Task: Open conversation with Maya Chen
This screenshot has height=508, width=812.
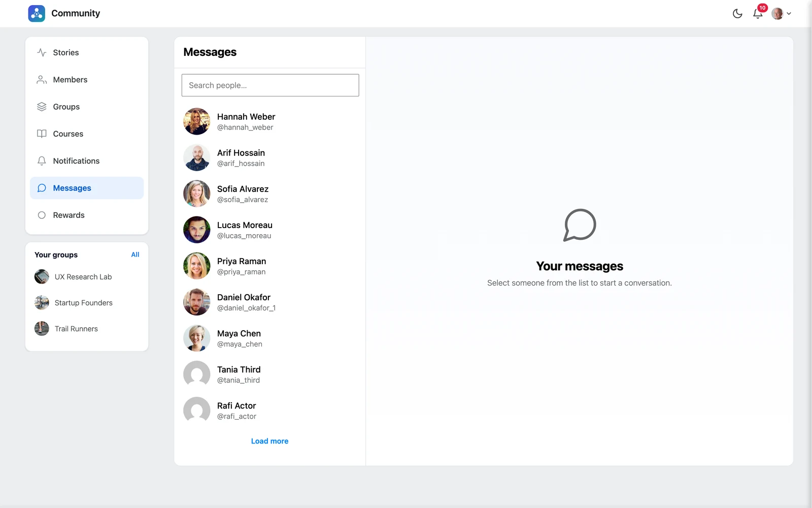Action: [270, 338]
